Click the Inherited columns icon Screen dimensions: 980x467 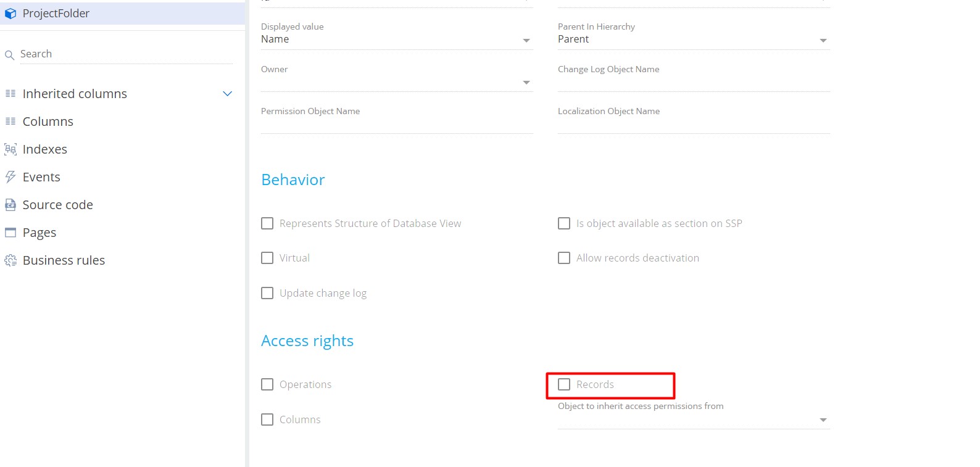pyautogui.click(x=10, y=94)
